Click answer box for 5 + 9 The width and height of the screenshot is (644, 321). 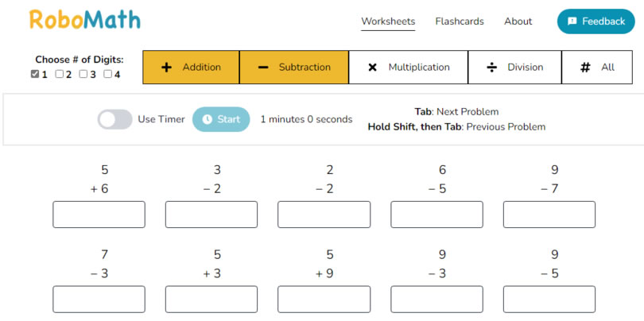coord(324,299)
